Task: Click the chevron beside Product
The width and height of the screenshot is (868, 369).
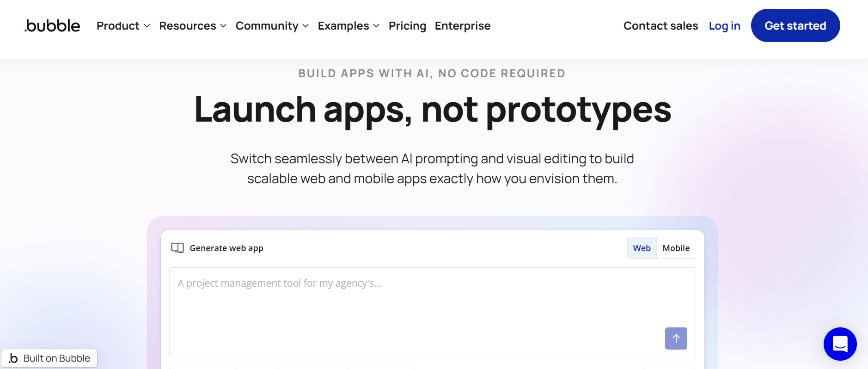Action: pos(147,26)
